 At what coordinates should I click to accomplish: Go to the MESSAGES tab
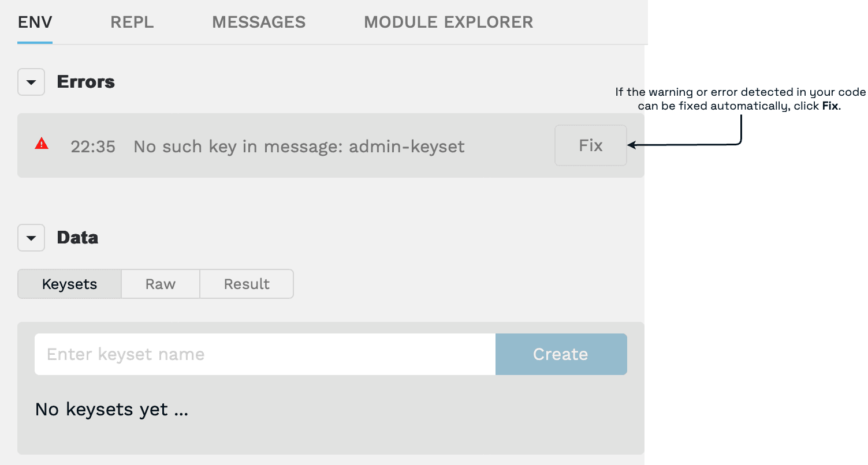point(259,22)
